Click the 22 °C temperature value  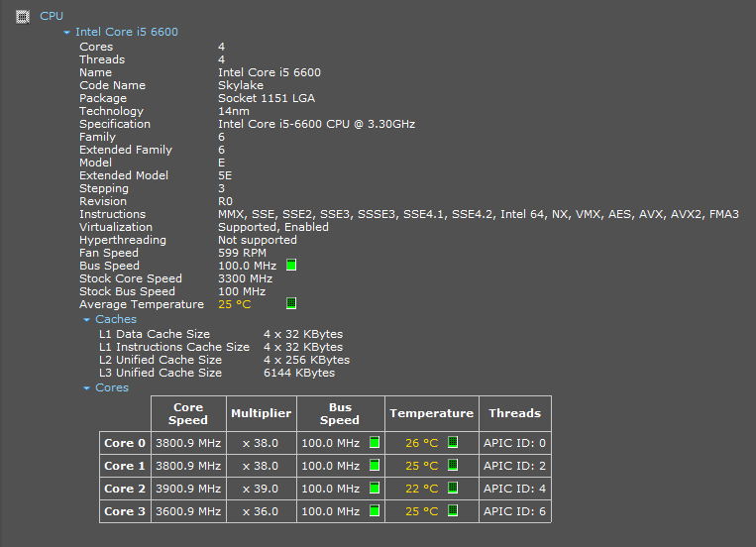point(422,489)
